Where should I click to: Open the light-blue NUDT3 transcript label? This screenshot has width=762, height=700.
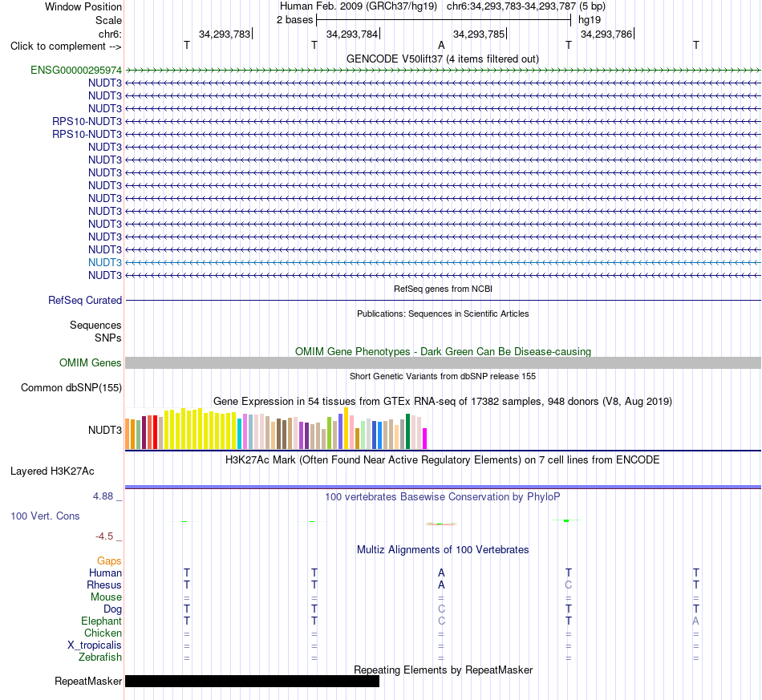click(105, 262)
